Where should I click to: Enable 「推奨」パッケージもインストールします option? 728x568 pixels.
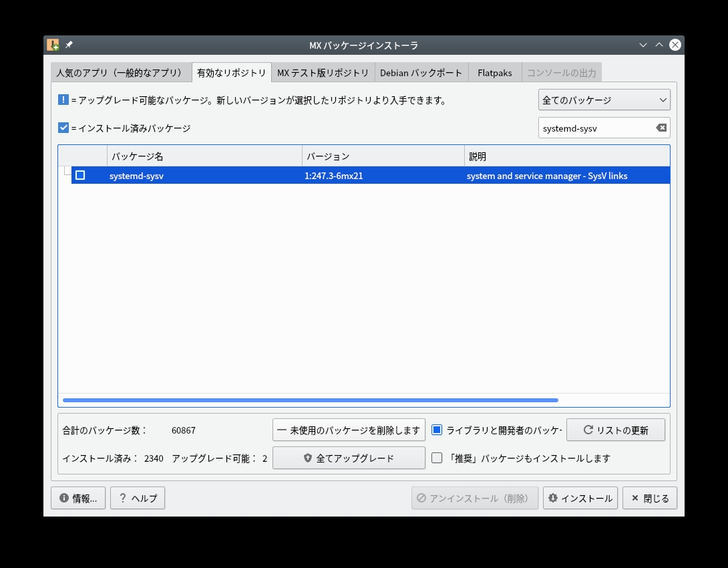point(437,458)
